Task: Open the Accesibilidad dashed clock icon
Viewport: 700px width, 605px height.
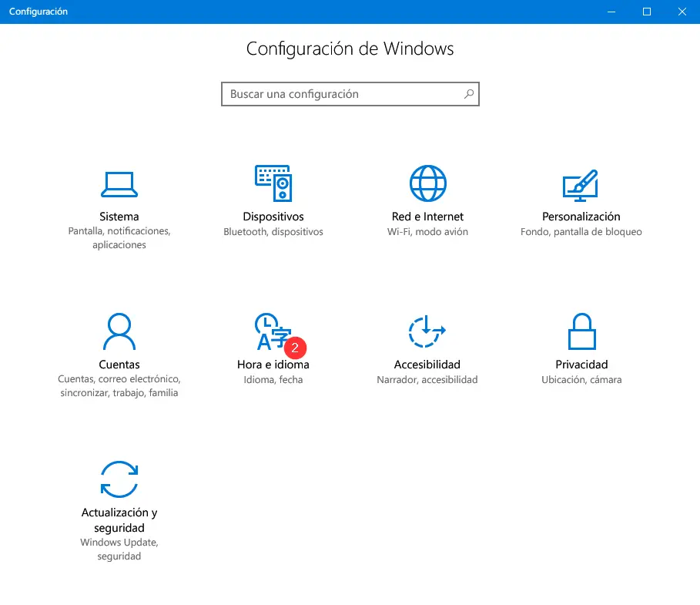Action: tap(427, 331)
